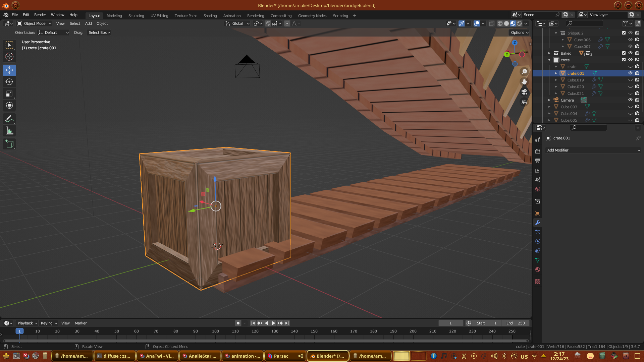This screenshot has width=644, height=362.
Task: Open Material properties tab
Action: click(x=538, y=269)
